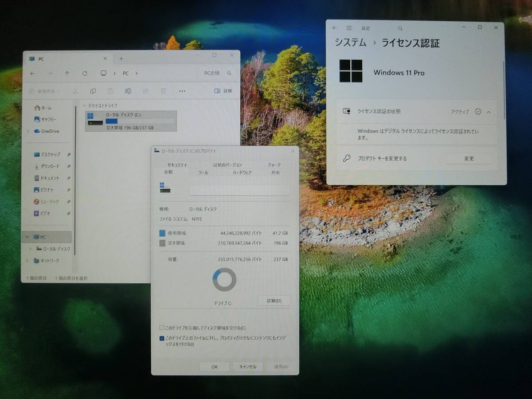
Task: Click the drive name input field
Action: pyautogui.click(x=239, y=190)
